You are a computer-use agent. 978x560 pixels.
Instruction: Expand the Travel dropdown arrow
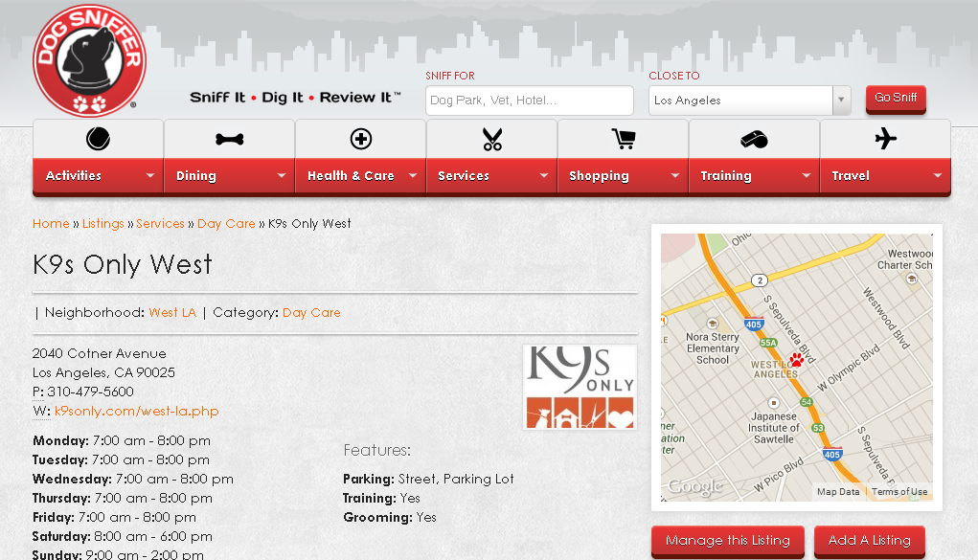coord(937,176)
